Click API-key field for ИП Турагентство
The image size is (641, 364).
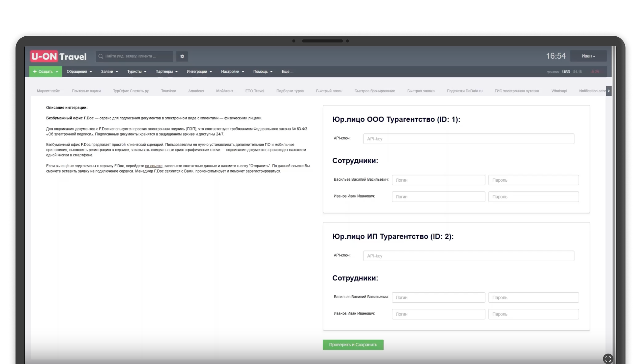(x=468, y=256)
